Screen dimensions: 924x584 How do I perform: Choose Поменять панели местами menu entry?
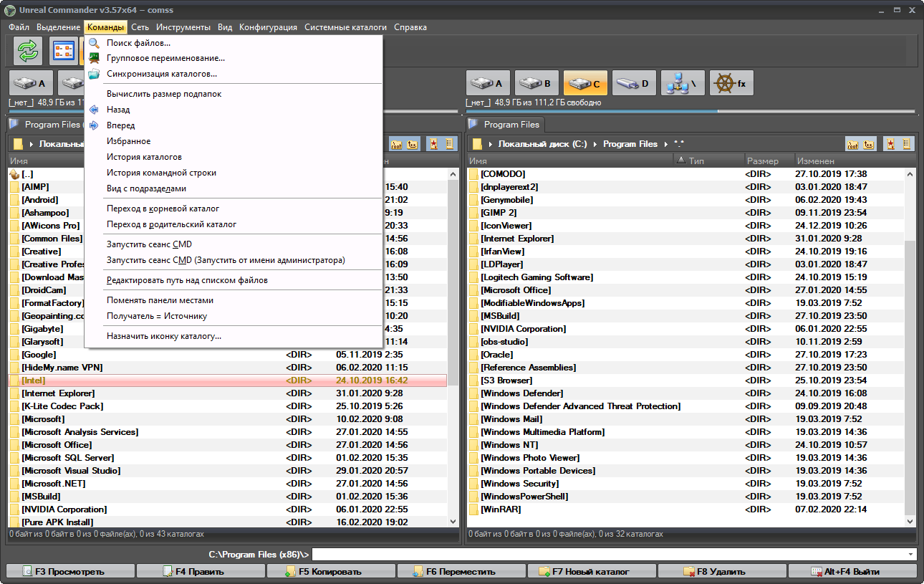tap(234, 300)
